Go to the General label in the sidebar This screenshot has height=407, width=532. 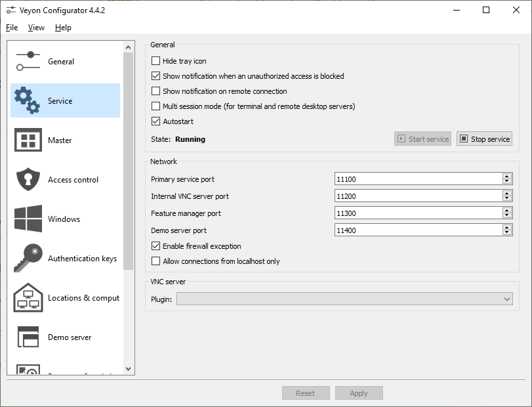[61, 62]
